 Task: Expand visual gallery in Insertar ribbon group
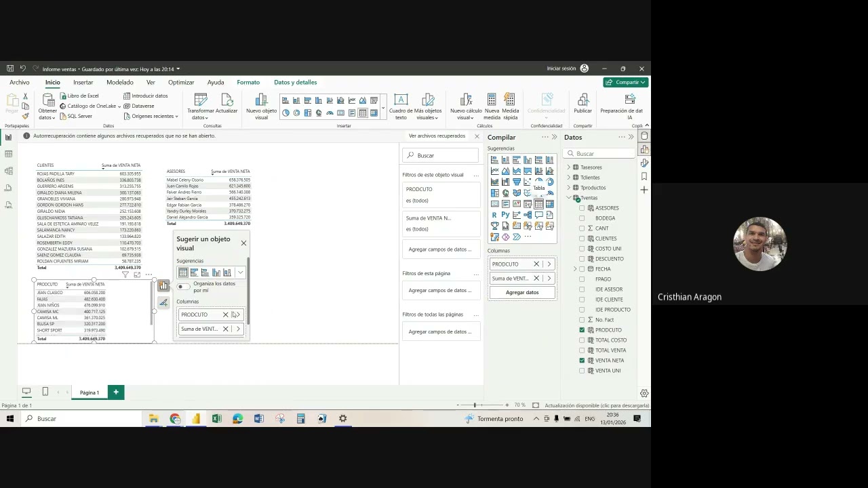(382, 108)
